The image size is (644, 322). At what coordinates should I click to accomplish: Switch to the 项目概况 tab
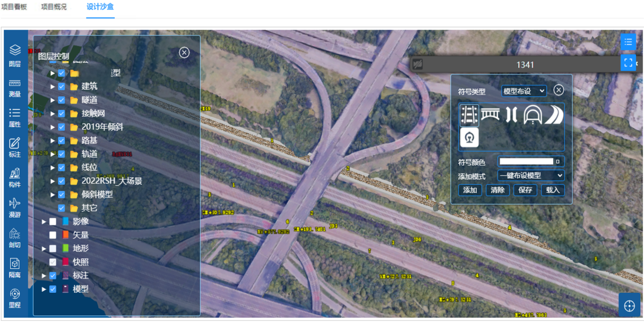pyautogui.click(x=54, y=7)
